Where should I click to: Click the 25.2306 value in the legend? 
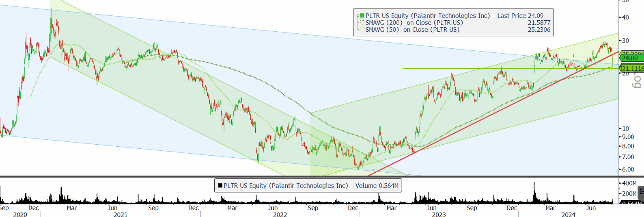(539, 30)
